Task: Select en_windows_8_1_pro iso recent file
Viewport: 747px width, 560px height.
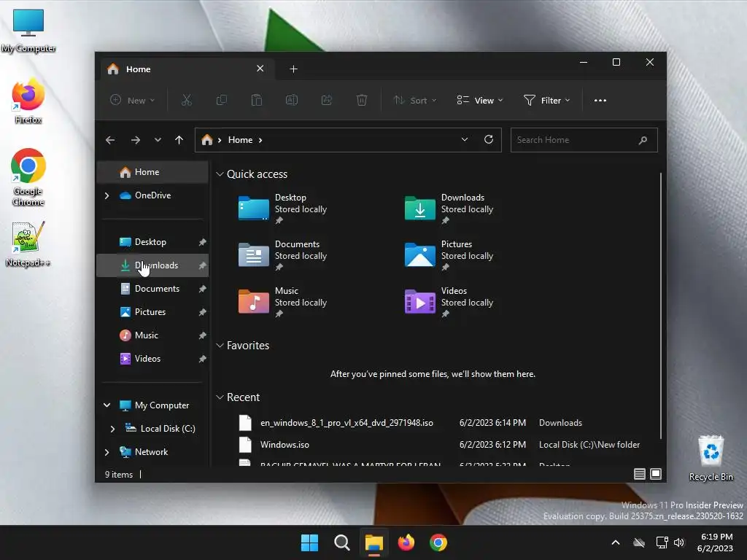Action: [438, 423]
